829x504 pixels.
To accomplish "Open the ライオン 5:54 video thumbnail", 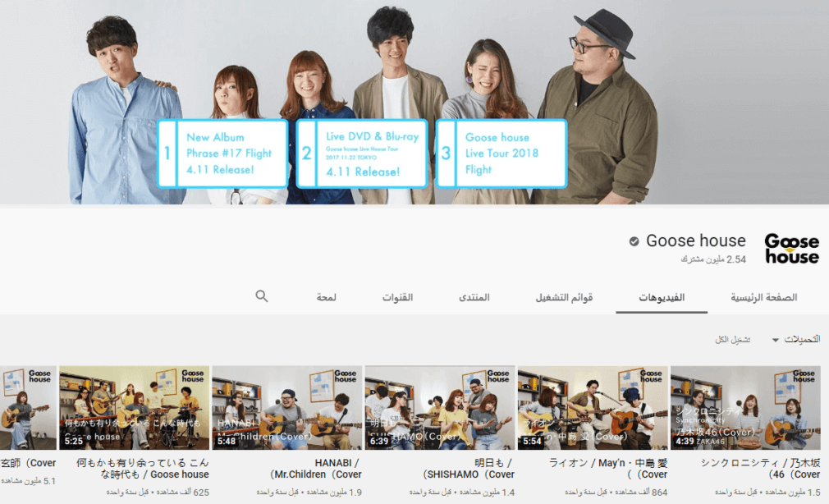I will click(593, 408).
